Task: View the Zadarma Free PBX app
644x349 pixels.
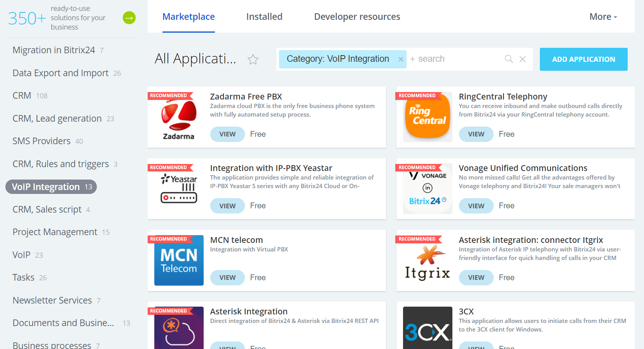Action: pyautogui.click(x=227, y=134)
